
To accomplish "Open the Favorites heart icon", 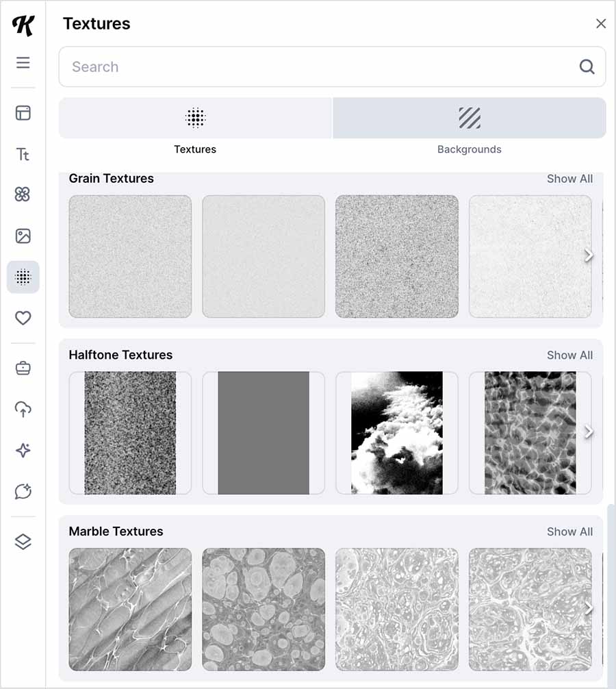I will (x=23, y=318).
